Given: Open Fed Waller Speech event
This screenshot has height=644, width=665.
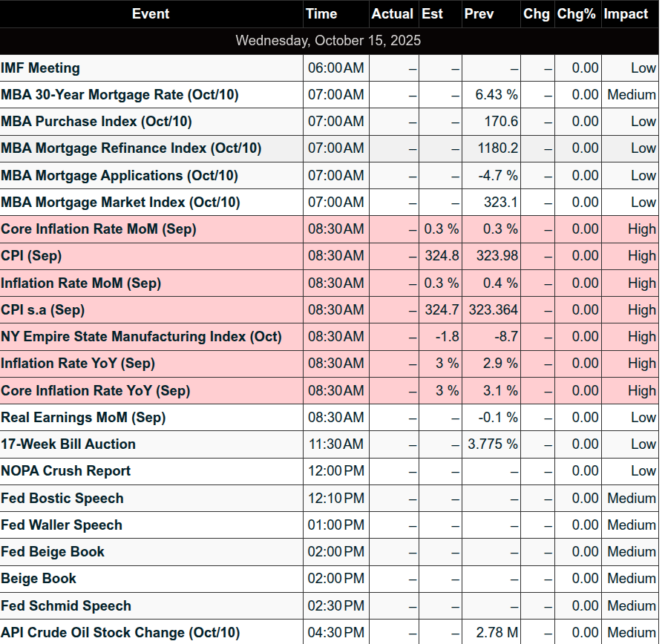Looking at the screenshot, I should click(x=62, y=525).
